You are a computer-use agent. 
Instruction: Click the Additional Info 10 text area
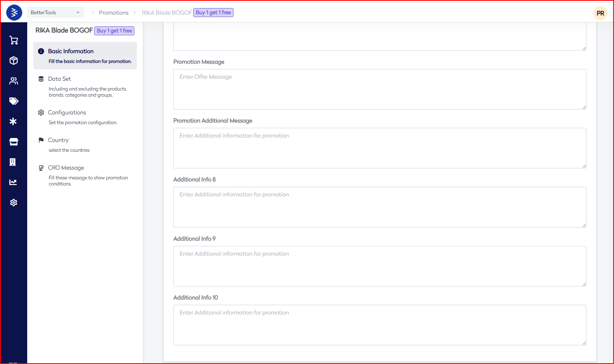coord(379,325)
